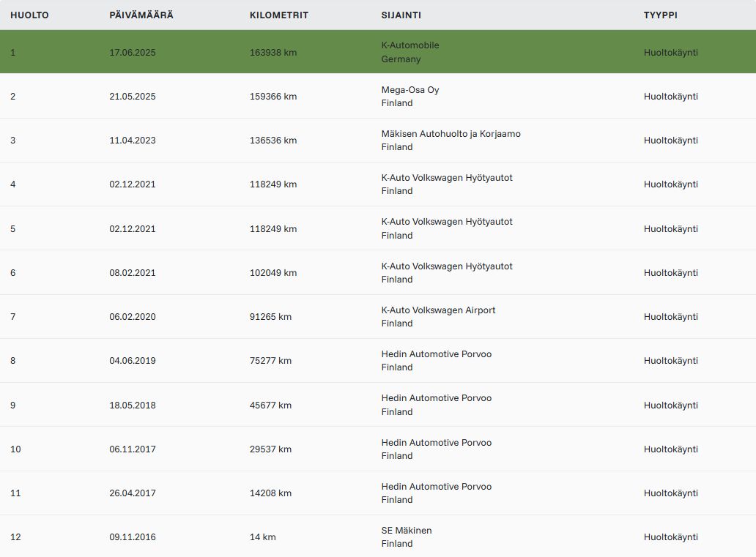Viewport: 756px width, 557px height.
Task: Click service number 4 cell
Action: tap(13, 184)
